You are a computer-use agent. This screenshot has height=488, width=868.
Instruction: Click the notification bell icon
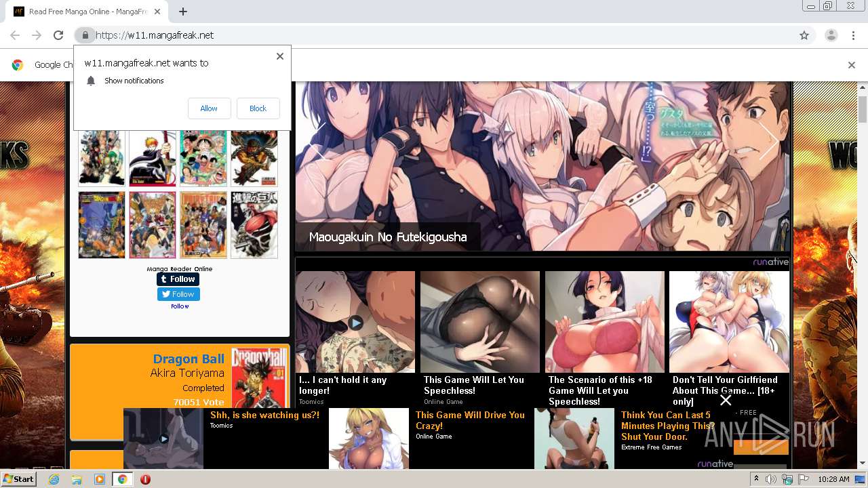point(91,81)
